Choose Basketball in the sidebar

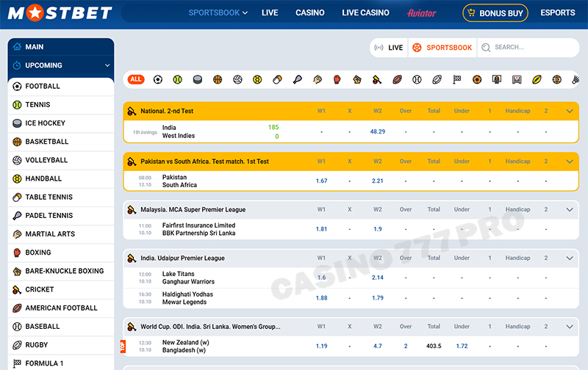(x=61, y=142)
